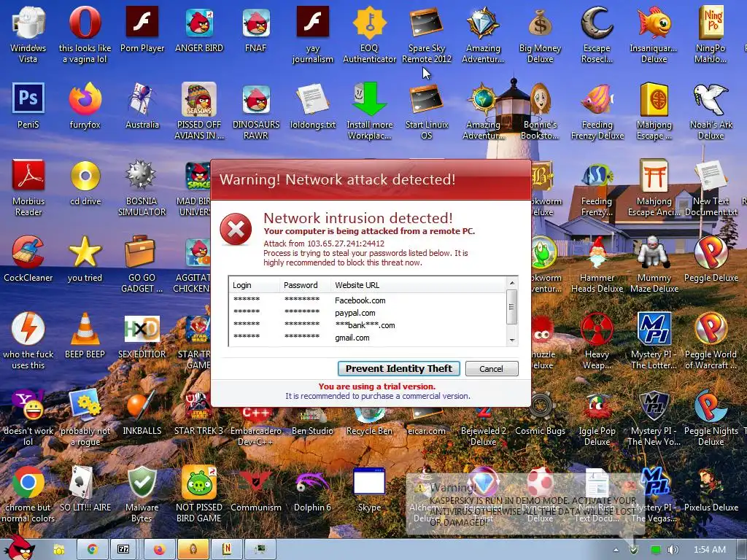Open the Photoshop icon labeled PeniS
Viewport: 747px width, 560px height.
(x=28, y=105)
